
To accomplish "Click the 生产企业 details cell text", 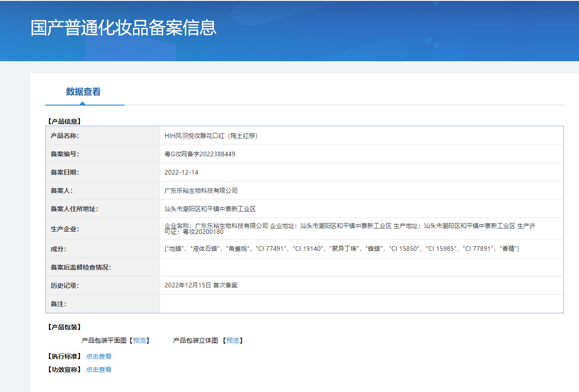I will 350,228.
